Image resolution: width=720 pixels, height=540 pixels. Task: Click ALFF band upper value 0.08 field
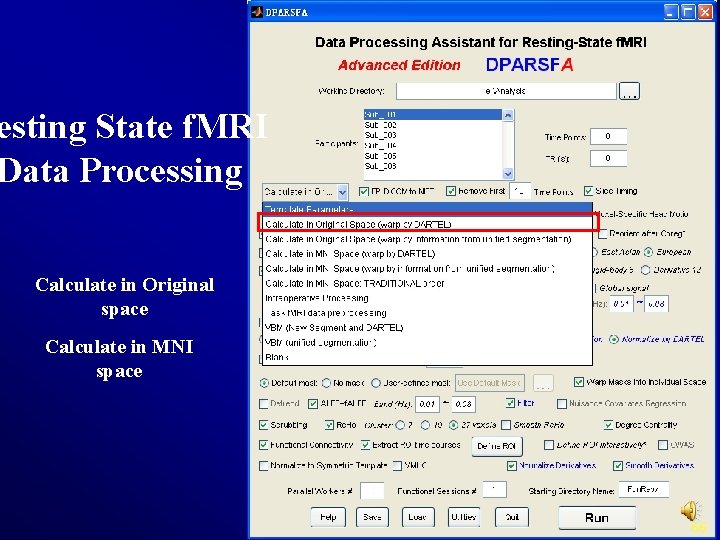coord(463,404)
